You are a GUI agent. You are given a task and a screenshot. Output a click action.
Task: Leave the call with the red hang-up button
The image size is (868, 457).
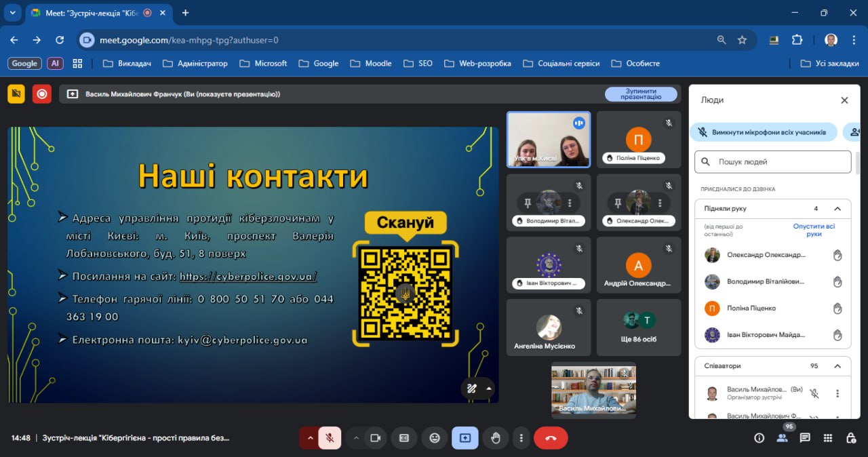tap(551, 438)
